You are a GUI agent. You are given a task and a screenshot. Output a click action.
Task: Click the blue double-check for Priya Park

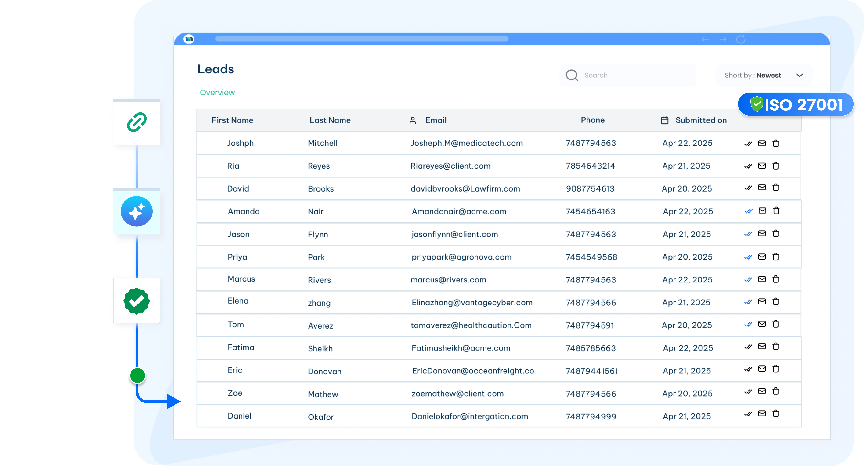[x=748, y=257]
